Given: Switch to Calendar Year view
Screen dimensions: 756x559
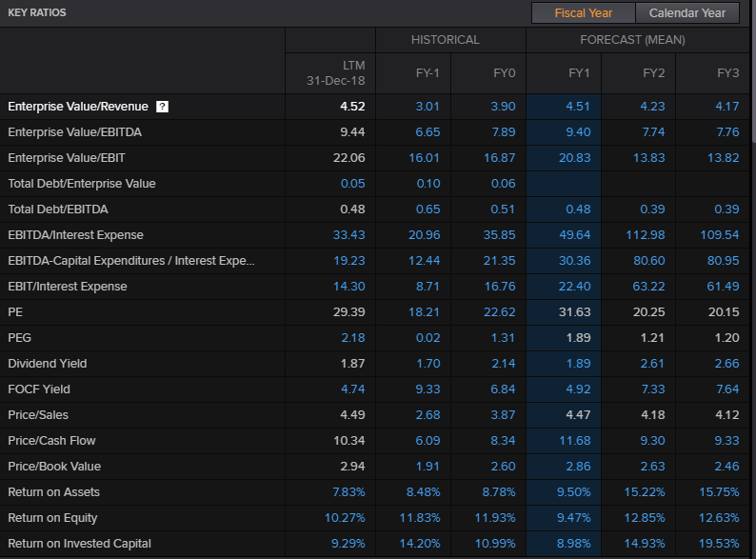Looking at the screenshot, I should pyautogui.click(x=687, y=13).
